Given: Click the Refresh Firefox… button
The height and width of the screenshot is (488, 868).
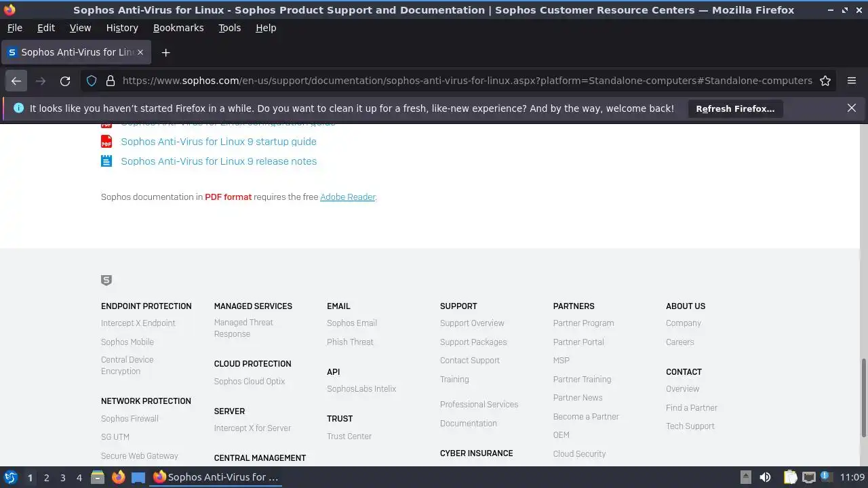Looking at the screenshot, I should [735, 108].
